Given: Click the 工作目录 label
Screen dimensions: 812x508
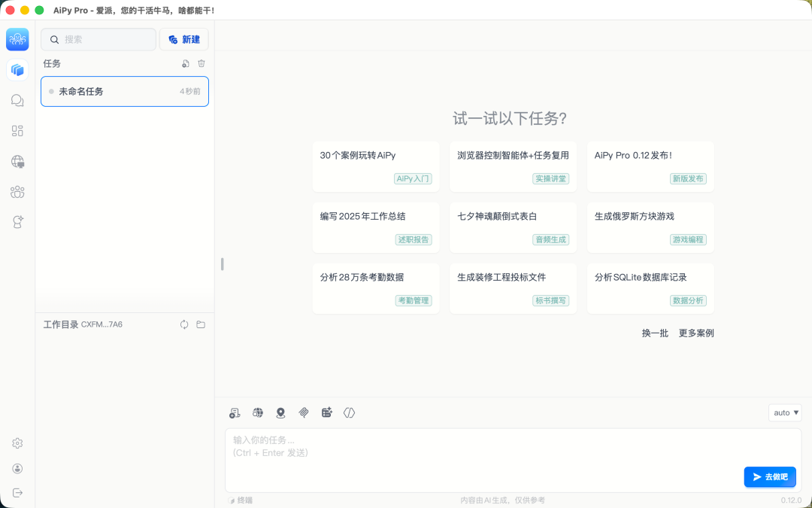Looking at the screenshot, I should 61,324.
